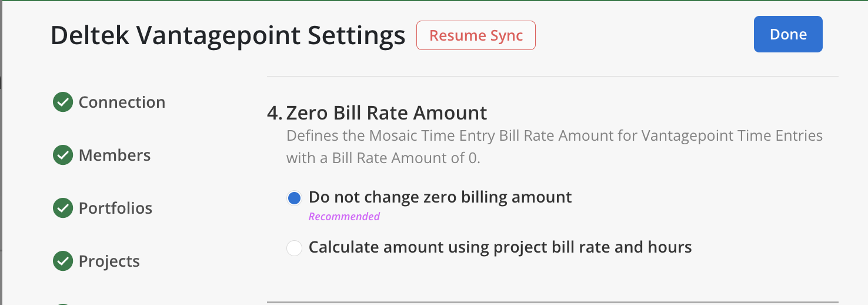Click the section number 4 label

tap(274, 112)
